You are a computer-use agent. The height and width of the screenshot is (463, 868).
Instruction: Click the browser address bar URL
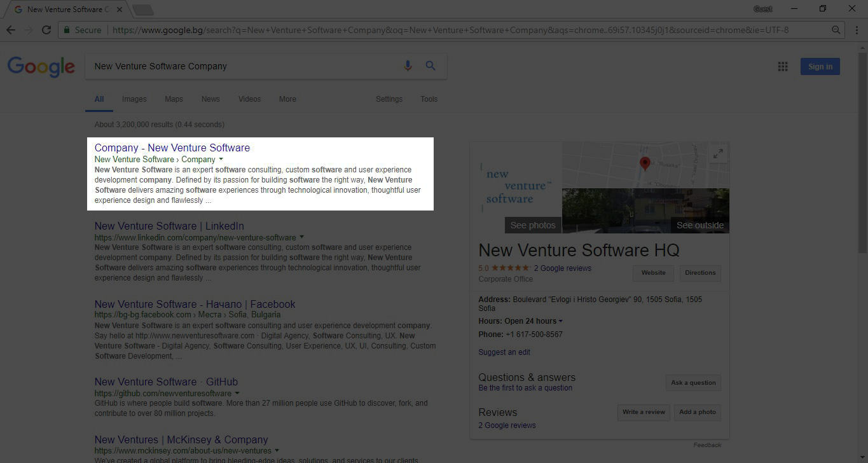coord(450,30)
